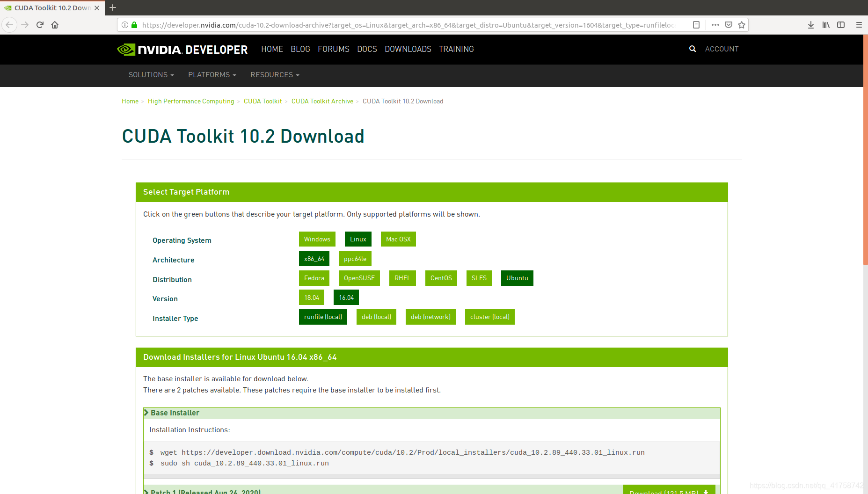Viewport: 868px width, 494px height.
Task: Bookmark this page with the star icon
Action: point(742,25)
